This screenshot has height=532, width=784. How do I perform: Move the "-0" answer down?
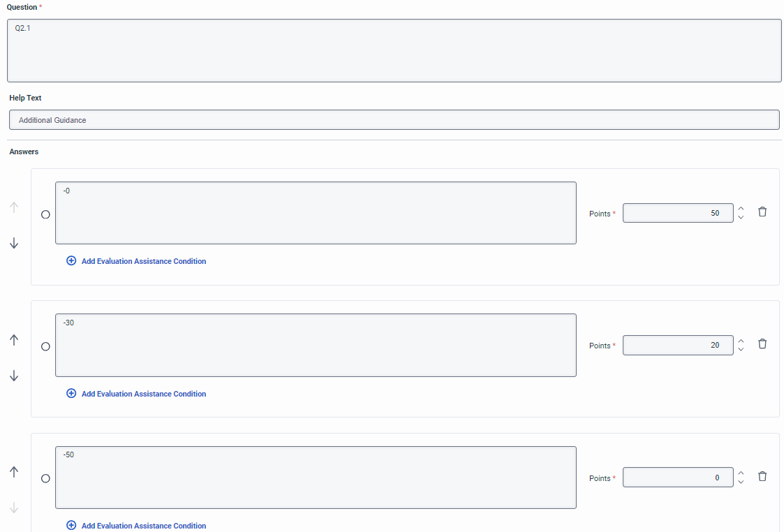[x=14, y=243]
